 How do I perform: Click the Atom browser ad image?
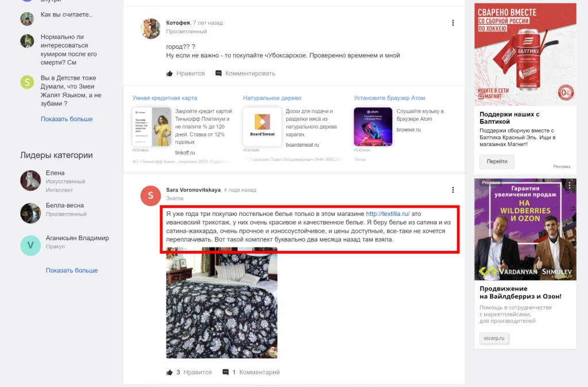click(x=373, y=127)
